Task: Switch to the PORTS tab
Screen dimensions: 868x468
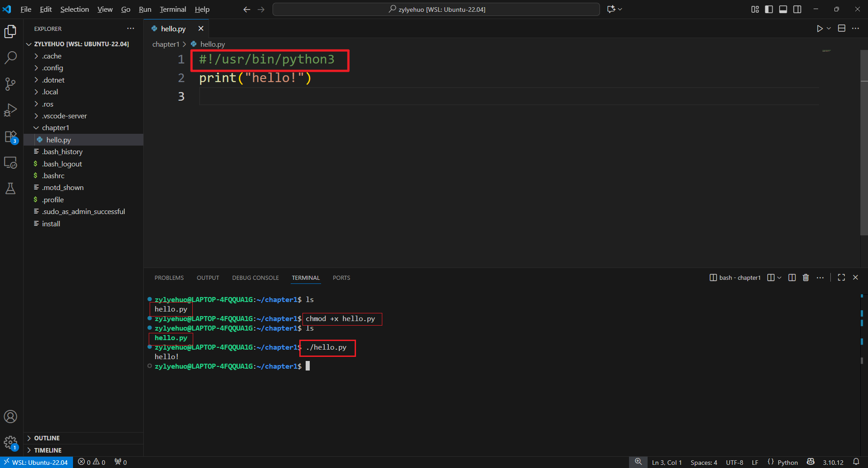Action: click(x=341, y=278)
